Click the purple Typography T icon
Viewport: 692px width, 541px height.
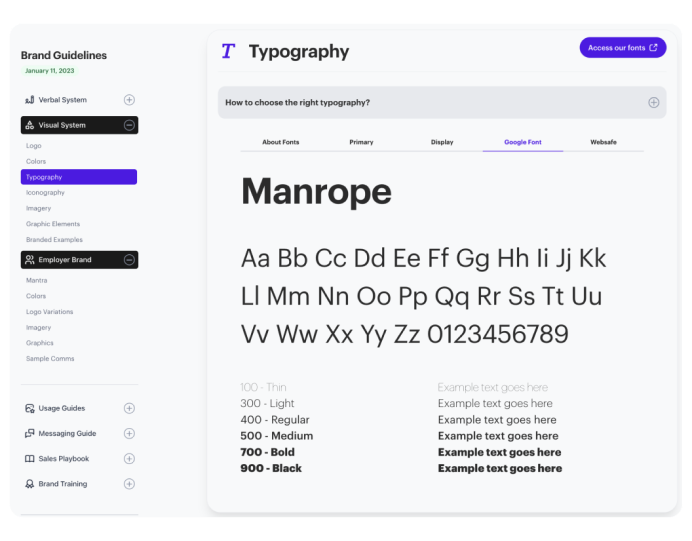pyautogui.click(x=228, y=51)
